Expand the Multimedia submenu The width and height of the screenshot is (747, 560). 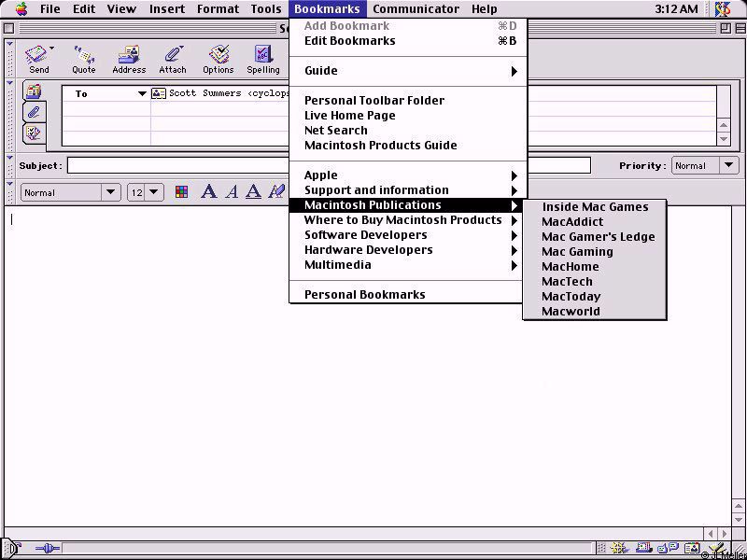(408, 265)
